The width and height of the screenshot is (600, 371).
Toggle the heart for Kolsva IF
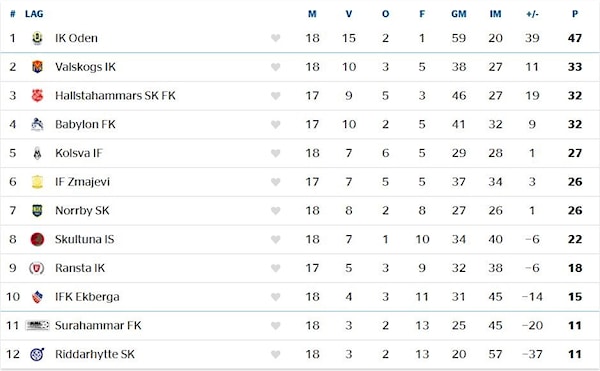click(276, 153)
